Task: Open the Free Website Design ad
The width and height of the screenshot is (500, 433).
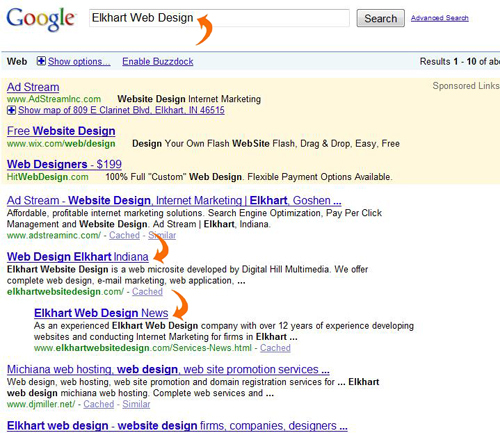Action: click(x=61, y=131)
